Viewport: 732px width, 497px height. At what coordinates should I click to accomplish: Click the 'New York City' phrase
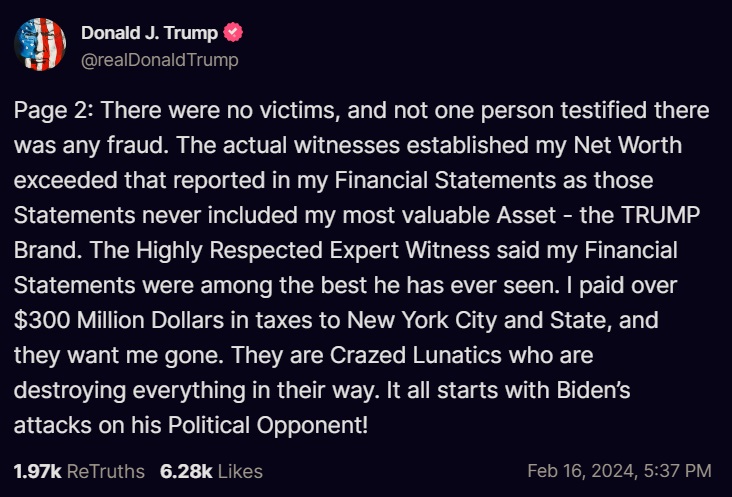coord(422,321)
